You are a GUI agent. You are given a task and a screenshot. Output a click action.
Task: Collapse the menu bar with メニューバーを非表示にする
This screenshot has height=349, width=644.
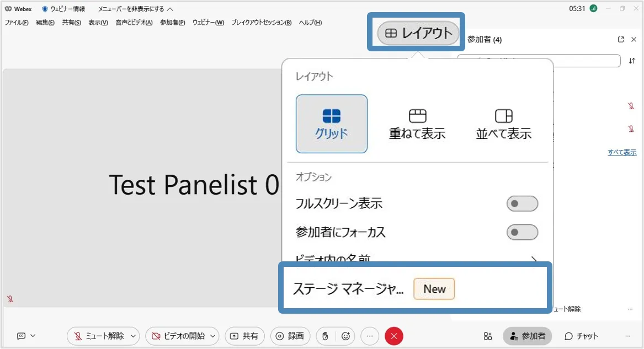coord(135,9)
